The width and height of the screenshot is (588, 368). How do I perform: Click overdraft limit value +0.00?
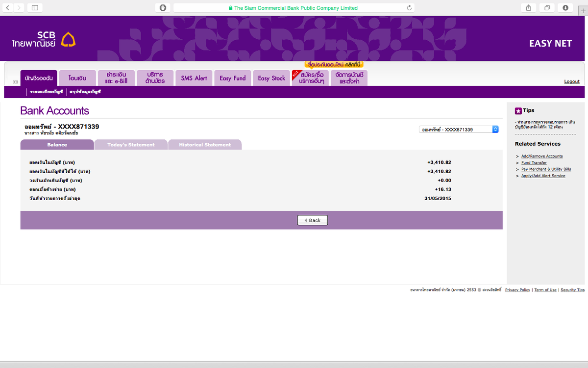(x=444, y=181)
